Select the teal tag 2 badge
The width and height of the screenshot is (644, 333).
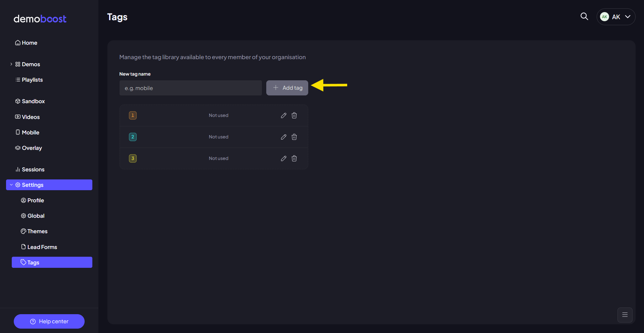[133, 137]
